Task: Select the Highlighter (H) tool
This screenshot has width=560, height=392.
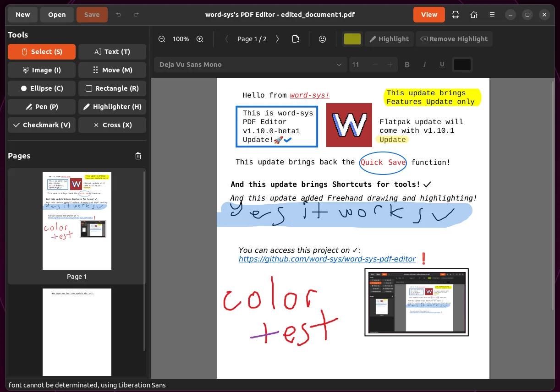Action: [112, 107]
